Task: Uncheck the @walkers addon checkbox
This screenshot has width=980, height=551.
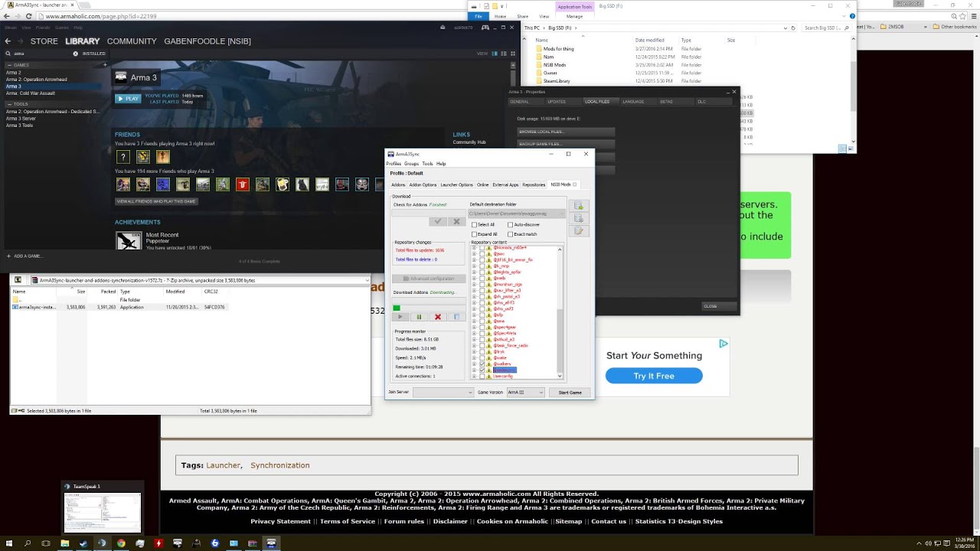Action: [482, 364]
